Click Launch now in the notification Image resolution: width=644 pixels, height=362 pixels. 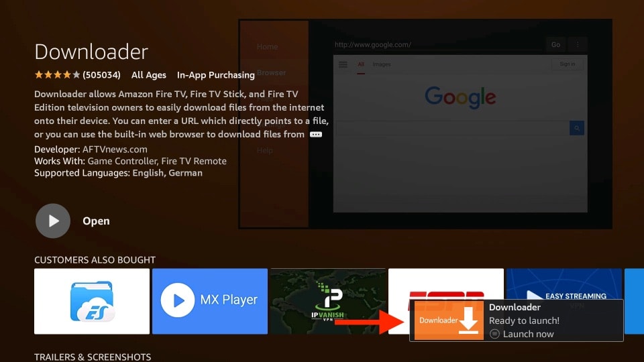coord(528,334)
